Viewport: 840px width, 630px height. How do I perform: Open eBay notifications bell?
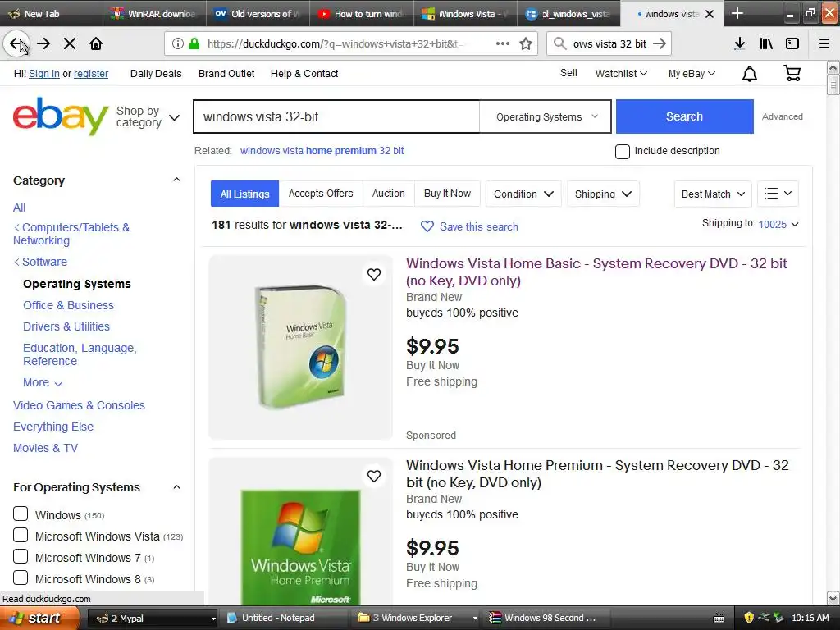[750, 74]
